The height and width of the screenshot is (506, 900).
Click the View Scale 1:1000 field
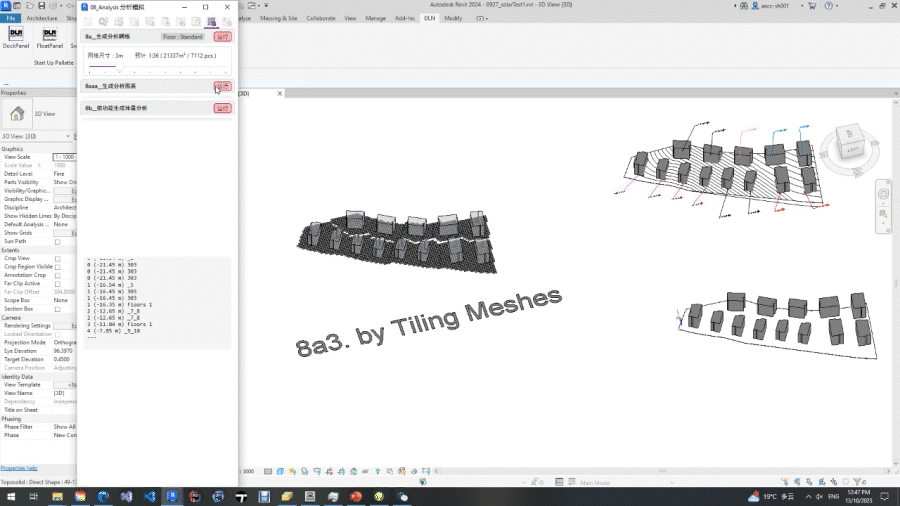click(x=64, y=157)
